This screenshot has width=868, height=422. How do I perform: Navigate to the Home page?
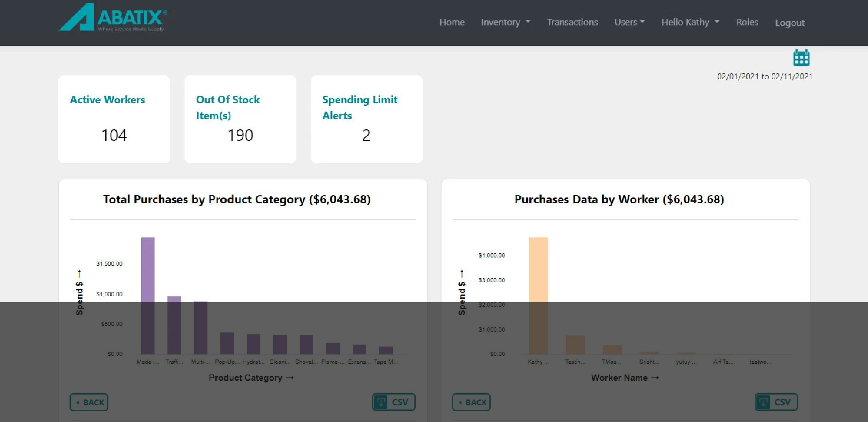click(452, 22)
